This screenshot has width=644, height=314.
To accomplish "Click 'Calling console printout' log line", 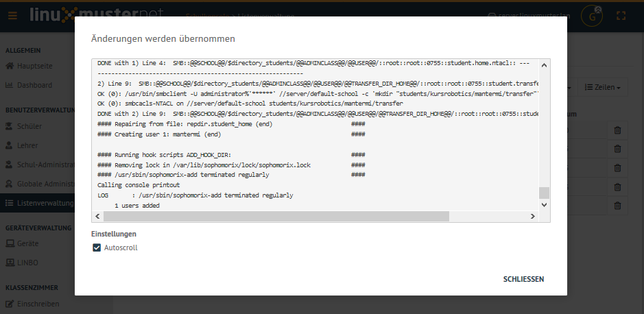I will coord(139,185).
